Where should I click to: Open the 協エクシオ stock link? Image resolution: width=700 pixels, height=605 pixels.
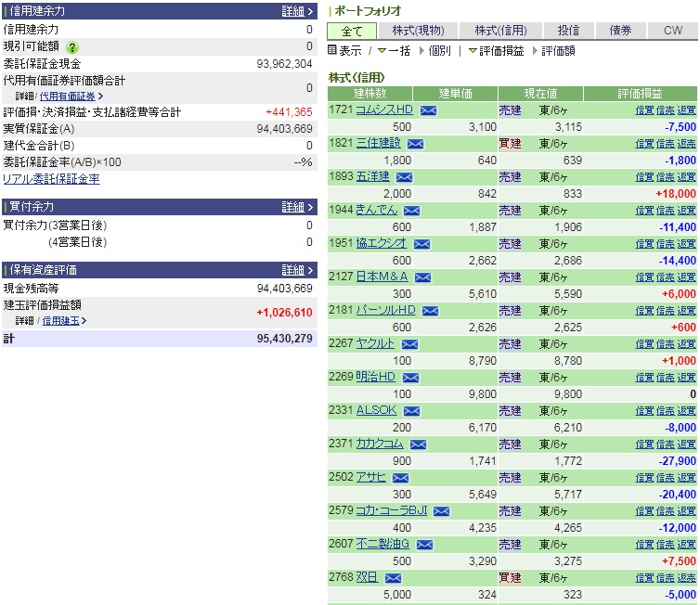382,243
